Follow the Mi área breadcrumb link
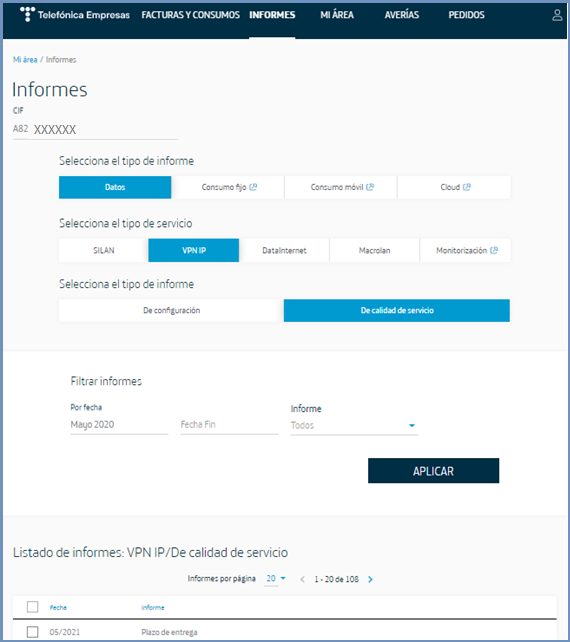The width and height of the screenshot is (570, 642). (25, 60)
